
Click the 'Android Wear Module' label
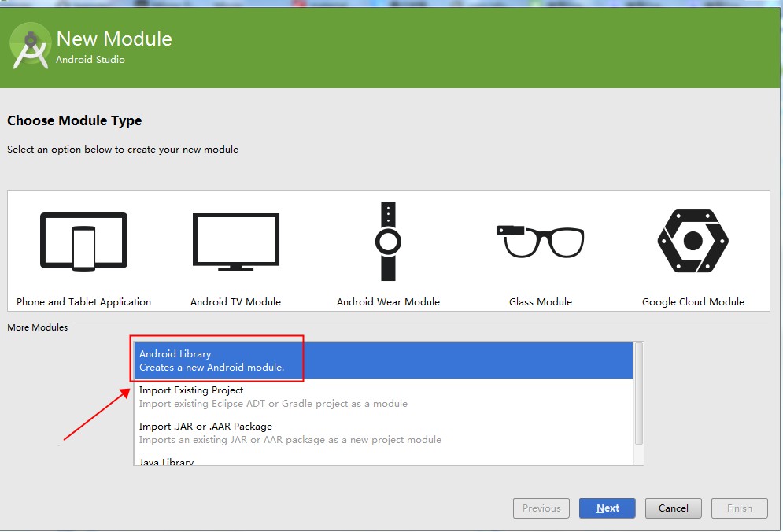[x=388, y=301]
